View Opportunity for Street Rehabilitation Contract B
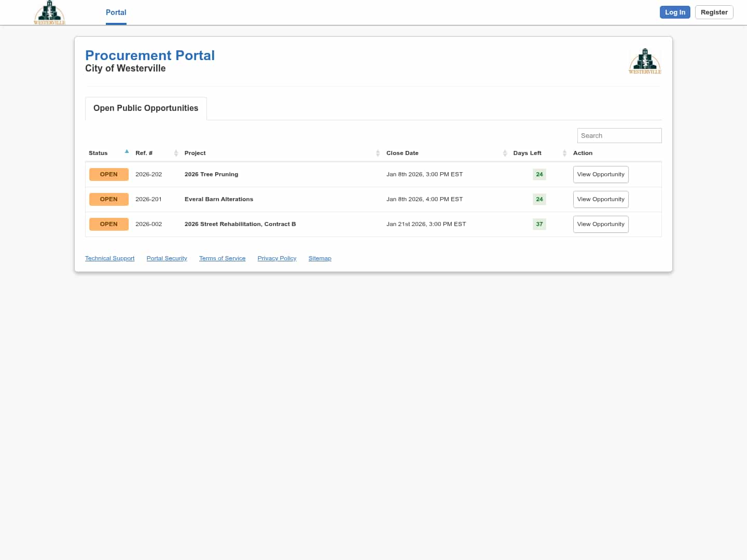 point(600,225)
